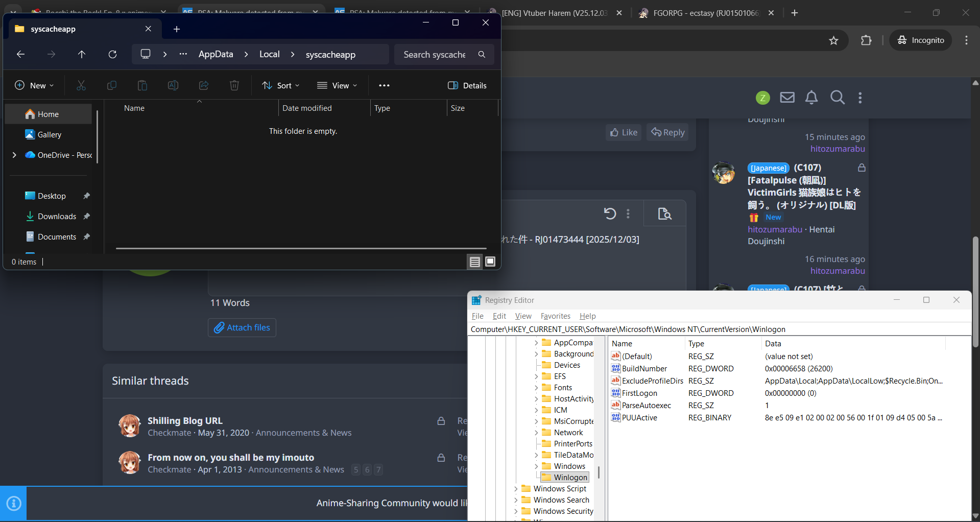The image size is (980, 522).
Task: Open 'From now on, you shall be my imouto' thread
Action: click(x=231, y=457)
